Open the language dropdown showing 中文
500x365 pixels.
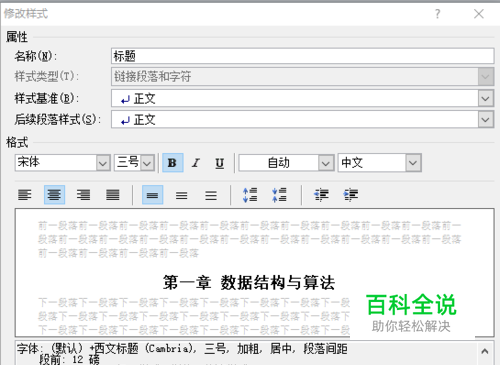coord(413,163)
